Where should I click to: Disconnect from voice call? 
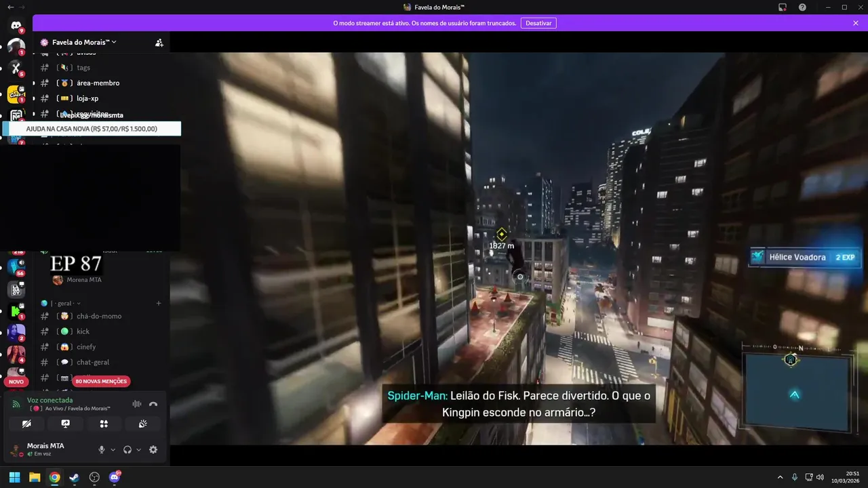[153, 404]
